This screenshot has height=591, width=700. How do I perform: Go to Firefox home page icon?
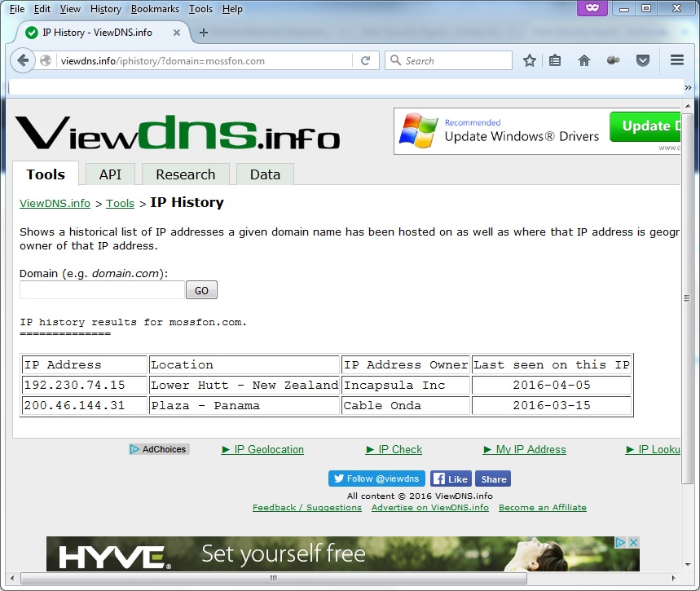pos(583,60)
